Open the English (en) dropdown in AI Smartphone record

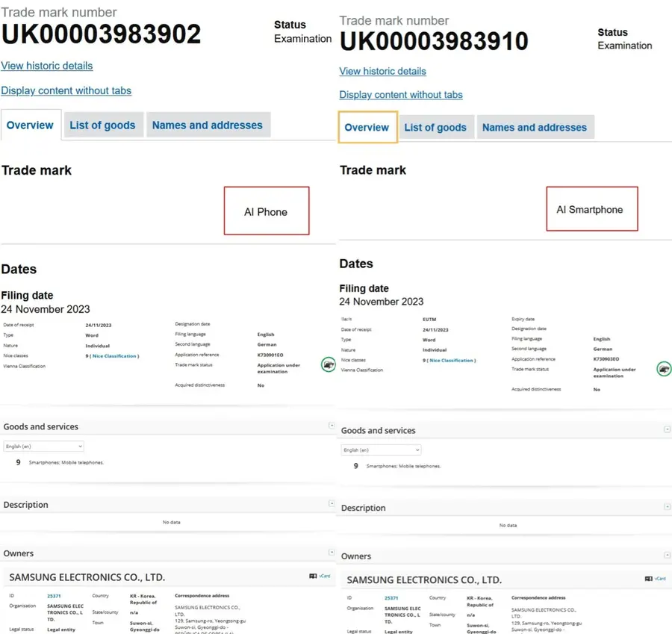click(381, 450)
